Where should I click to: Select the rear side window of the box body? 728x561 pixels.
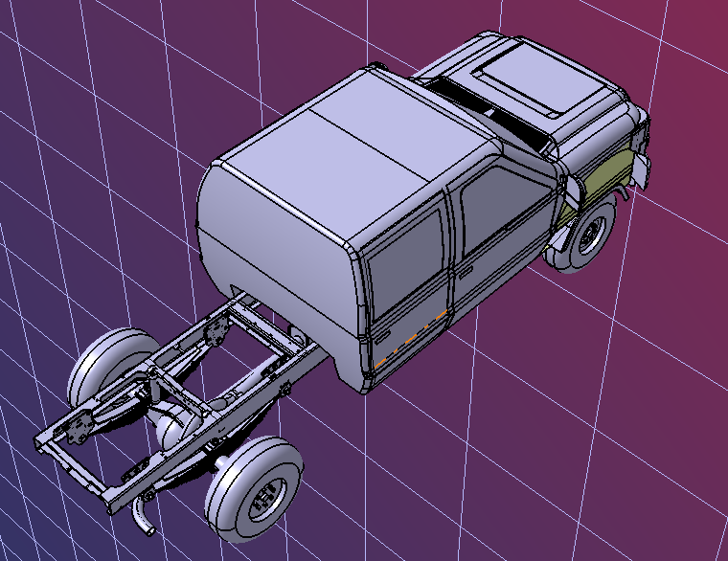pos(406,265)
